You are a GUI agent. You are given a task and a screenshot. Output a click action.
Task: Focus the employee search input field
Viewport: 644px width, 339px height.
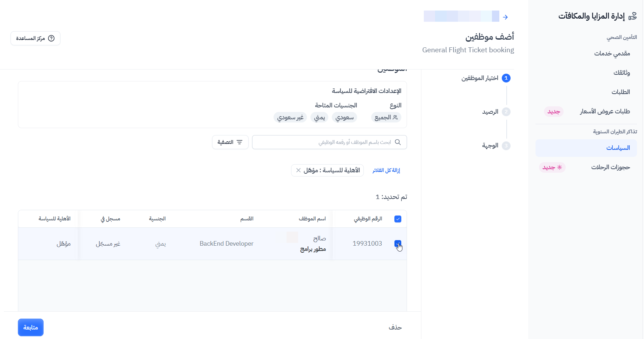pos(323,142)
